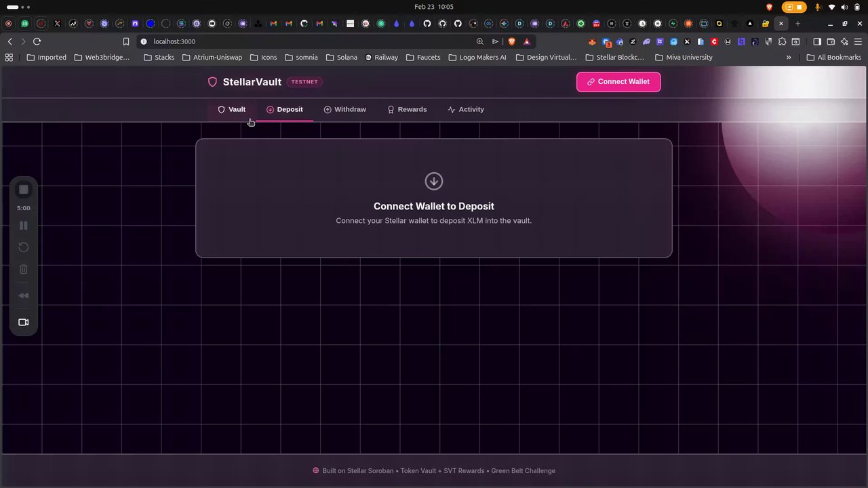Switch to the Withdraw tab
This screenshot has height=488, width=868.
pos(345,109)
